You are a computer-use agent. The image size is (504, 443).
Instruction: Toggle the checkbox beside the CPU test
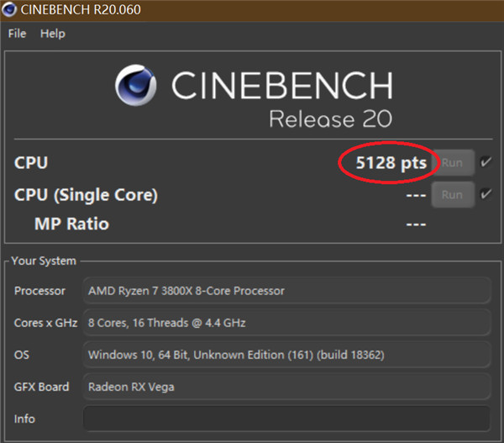pyautogui.click(x=486, y=162)
